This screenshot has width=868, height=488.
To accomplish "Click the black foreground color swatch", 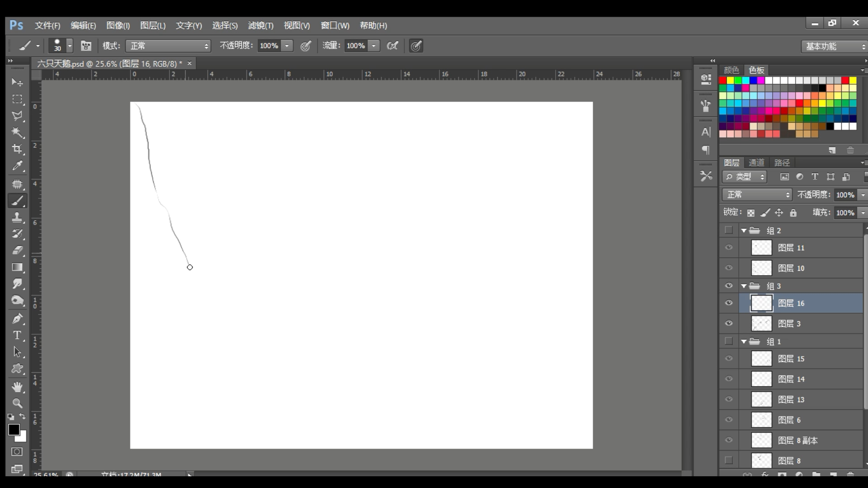I will pos(14,430).
